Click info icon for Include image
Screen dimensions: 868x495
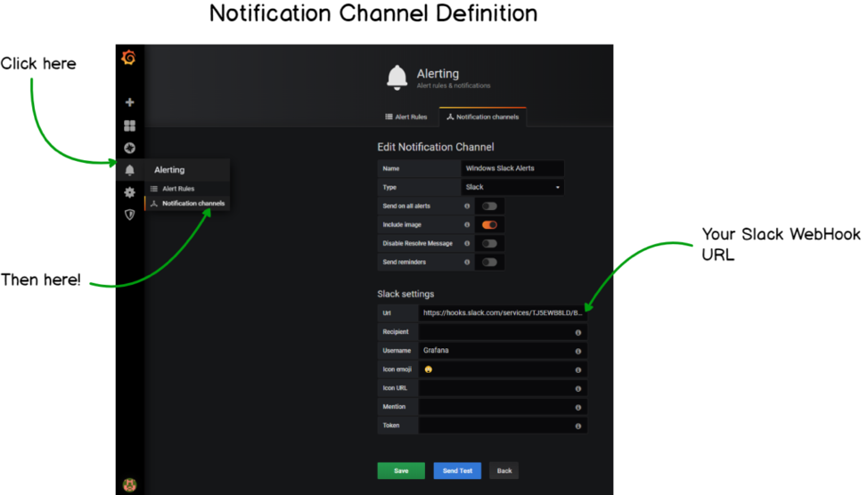467,224
